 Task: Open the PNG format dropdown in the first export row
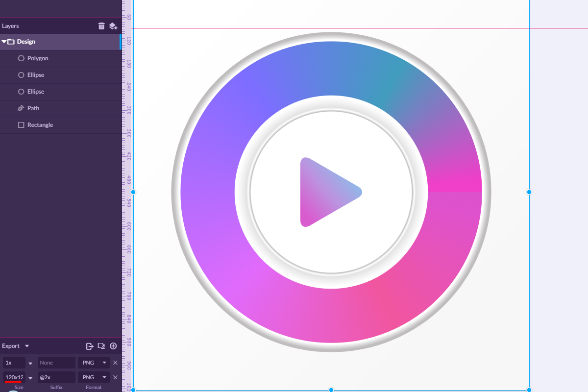104,363
